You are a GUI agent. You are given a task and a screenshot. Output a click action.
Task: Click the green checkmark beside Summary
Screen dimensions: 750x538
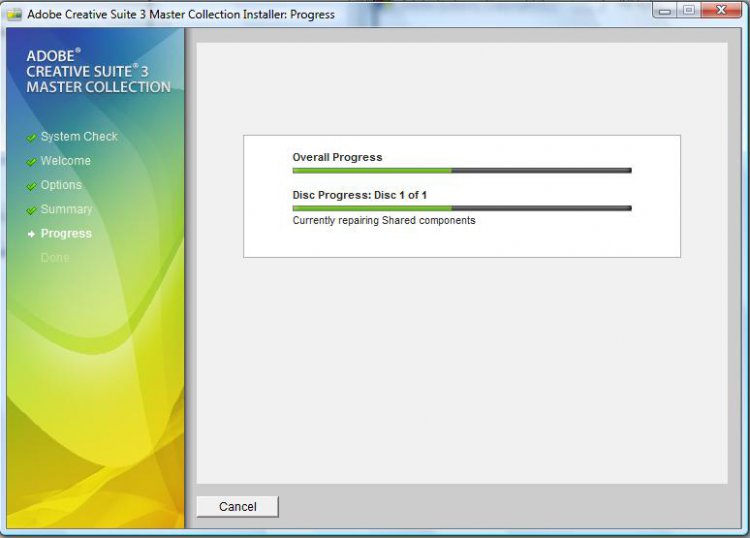[x=31, y=210]
